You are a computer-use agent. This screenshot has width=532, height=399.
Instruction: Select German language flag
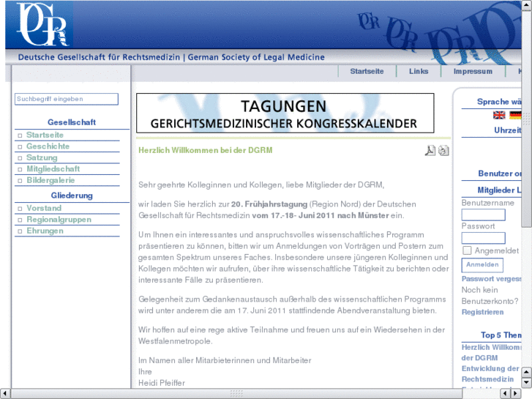515,115
